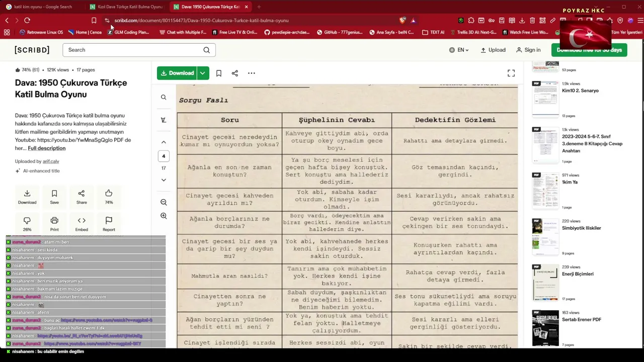Go to previous page with up chevron
This screenshot has width=644, height=362.
click(164, 142)
